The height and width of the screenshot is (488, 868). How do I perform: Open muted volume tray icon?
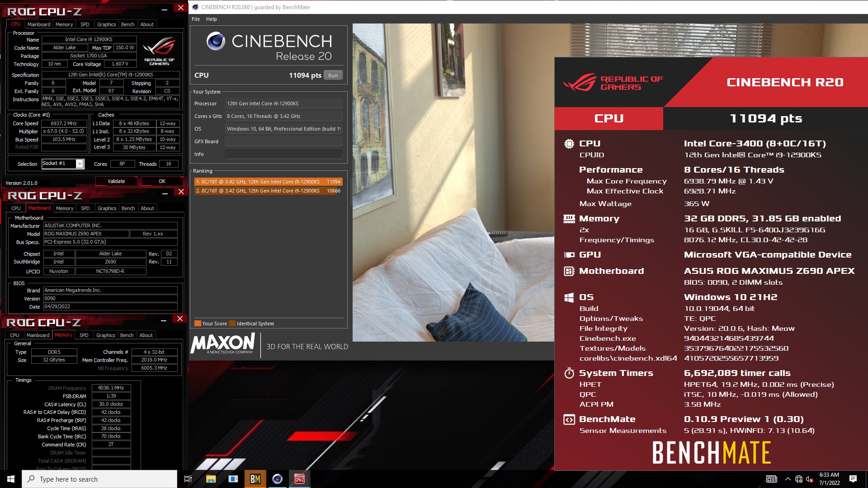pos(810,479)
